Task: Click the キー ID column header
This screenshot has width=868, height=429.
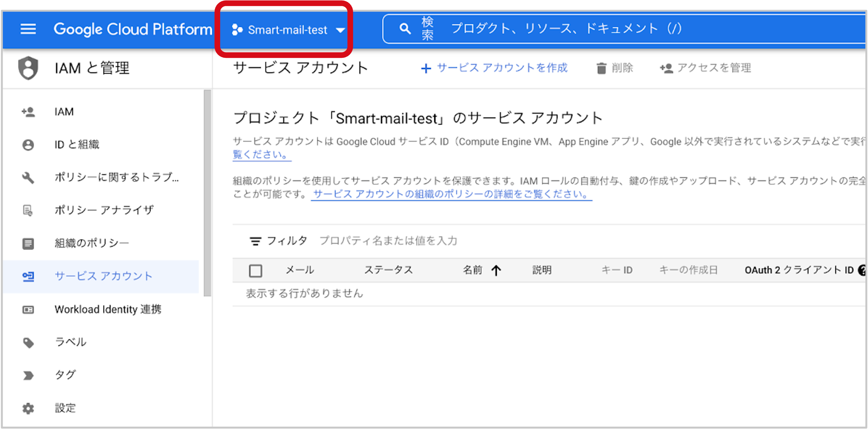Action: coord(617,270)
